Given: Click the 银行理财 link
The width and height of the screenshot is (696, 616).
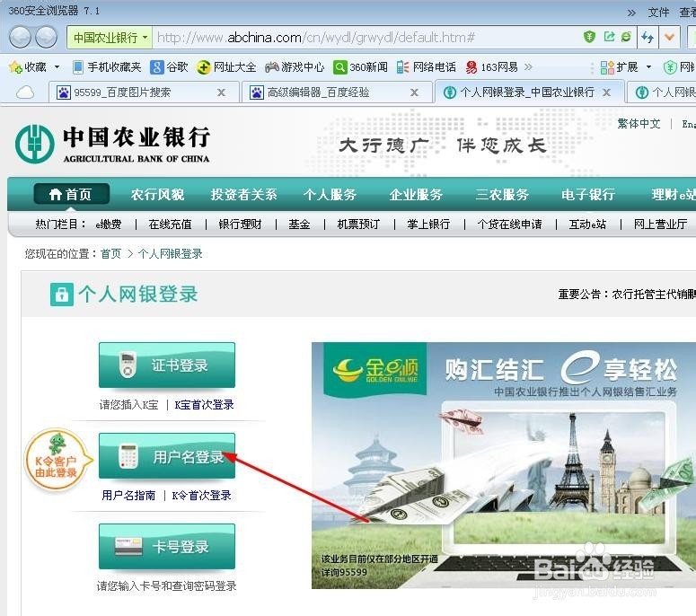Looking at the screenshot, I should point(240,224).
